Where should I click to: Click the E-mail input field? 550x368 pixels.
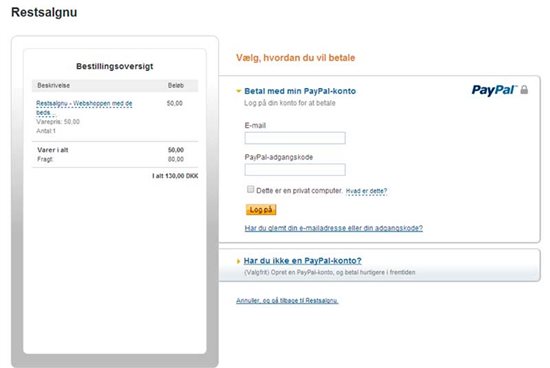tap(295, 138)
